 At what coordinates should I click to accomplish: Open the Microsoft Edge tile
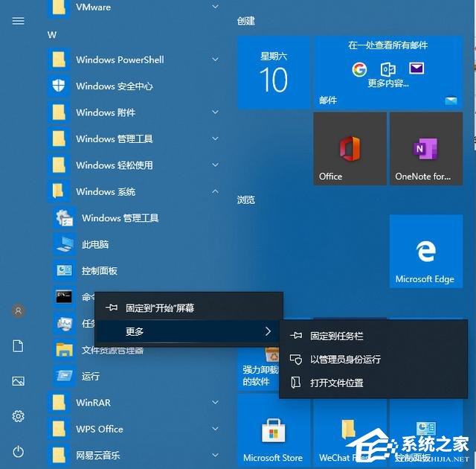click(425, 252)
